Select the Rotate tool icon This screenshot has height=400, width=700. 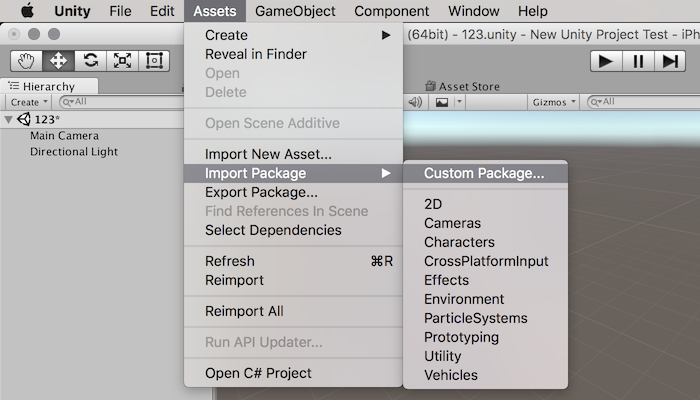[91, 61]
